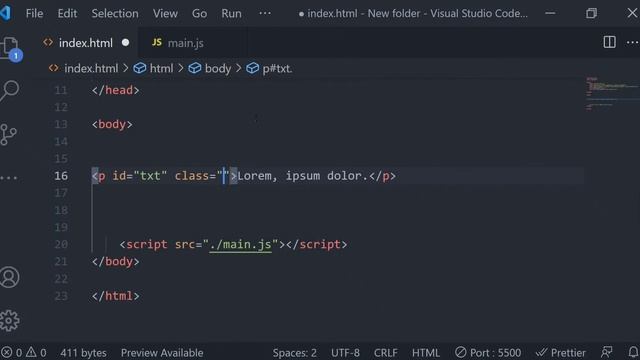This screenshot has width=640, height=360.
Task: Place cursor on closing head tag
Action: pos(116,90)
